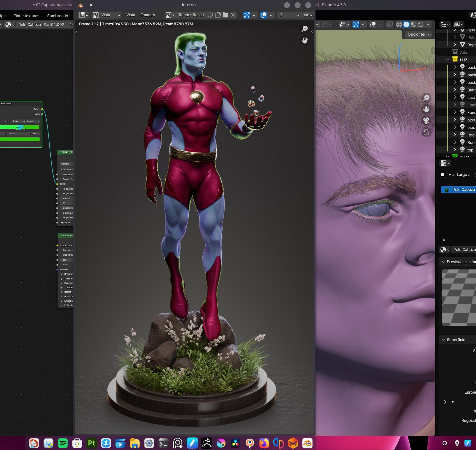Click the pan hand gizmo in the render window
The width and height of the screenshot is (476, 450).
pyautogui.click(x=305, y=40)
